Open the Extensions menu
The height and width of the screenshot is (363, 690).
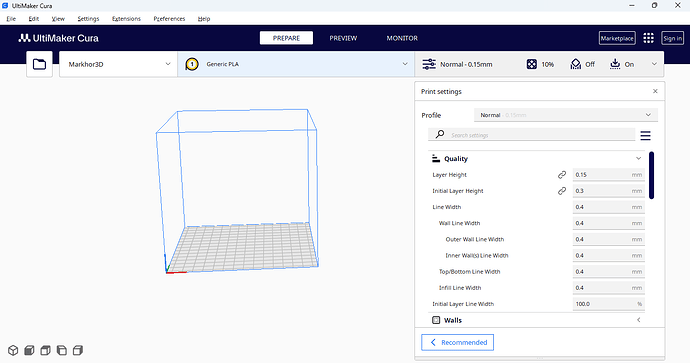[126, 19]
